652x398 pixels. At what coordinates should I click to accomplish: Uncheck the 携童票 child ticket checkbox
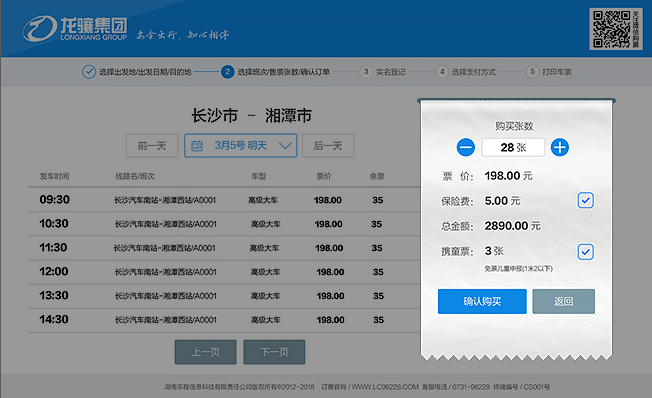pyautogui.click(x=585, y=252)
